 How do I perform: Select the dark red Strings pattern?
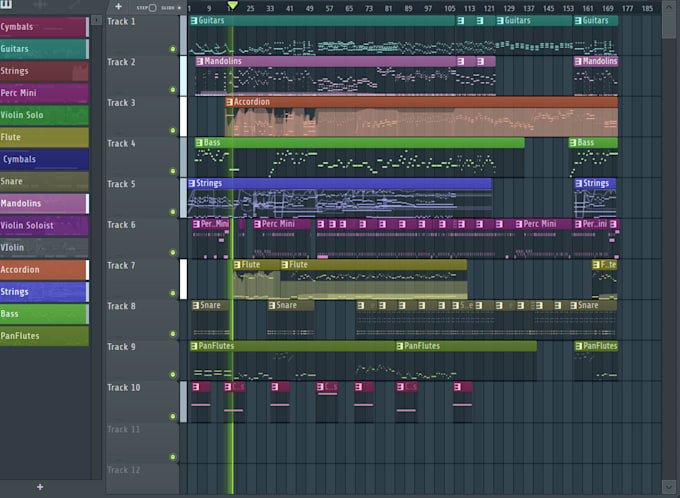(x=44, y=71)
